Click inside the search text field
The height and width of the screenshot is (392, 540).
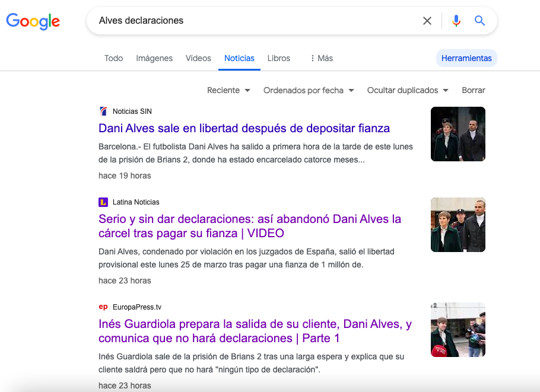(255, 21)
